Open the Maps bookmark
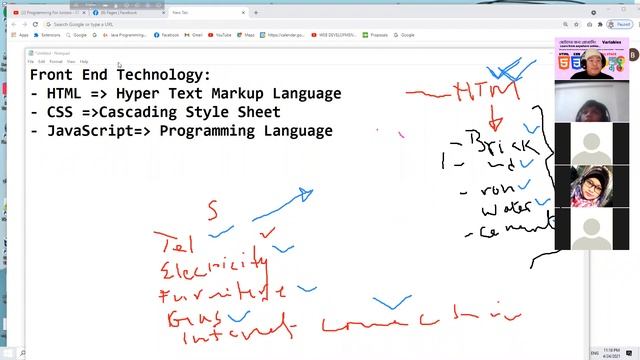640x360 pixels. [246, 35]
